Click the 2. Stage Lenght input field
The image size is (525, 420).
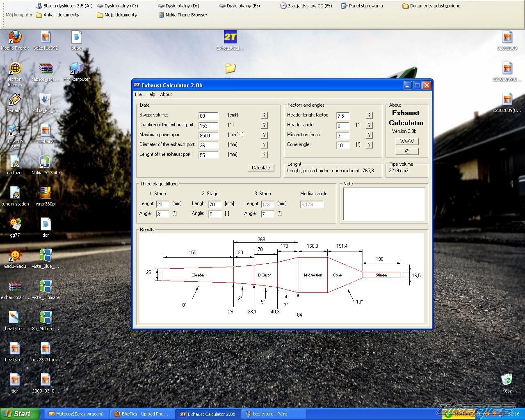pos(215,204)
